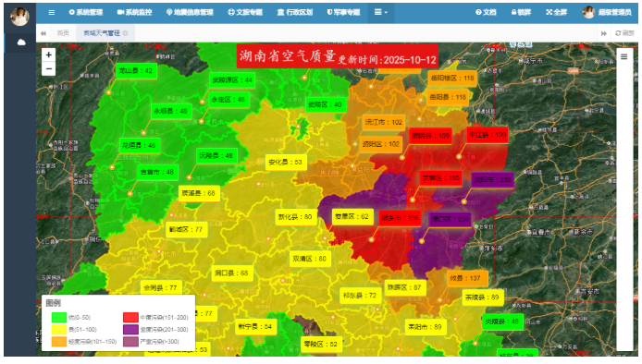Click the 刷新 refresh button
This screenshot has width=642, height=364.
[x=624, y=33]
